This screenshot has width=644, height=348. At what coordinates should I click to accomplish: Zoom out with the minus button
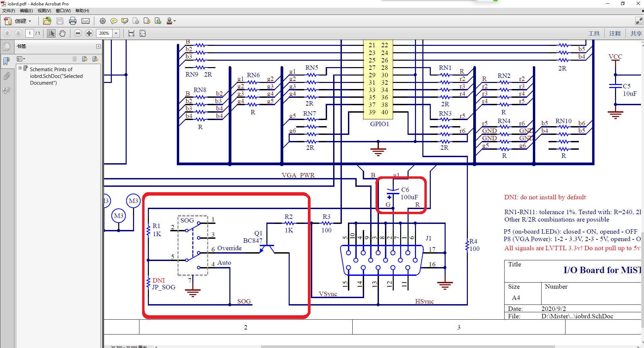point(78,33)
